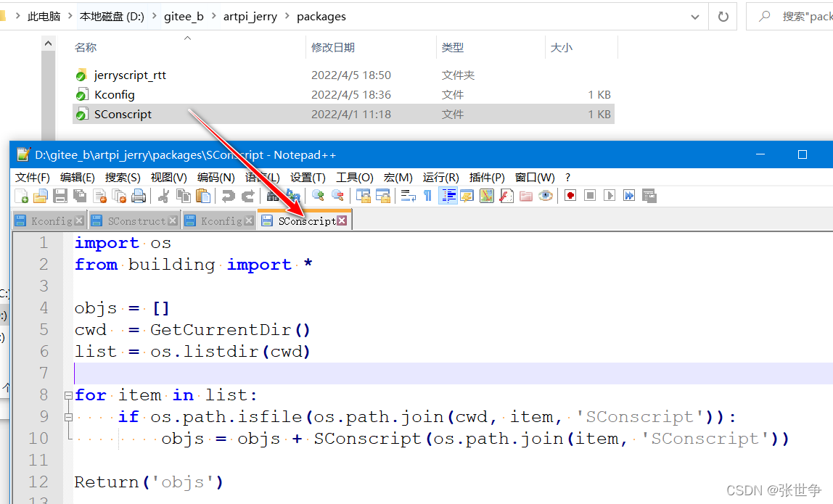The image size is (833, 504).
Task: Click the Close All toolbar icon
Action: (119, 196)
